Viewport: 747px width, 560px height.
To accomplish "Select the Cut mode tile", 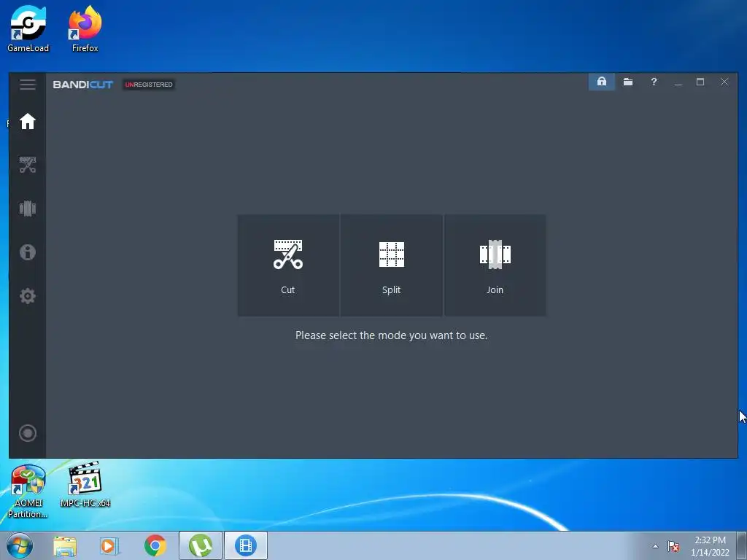I will (288, 265).
